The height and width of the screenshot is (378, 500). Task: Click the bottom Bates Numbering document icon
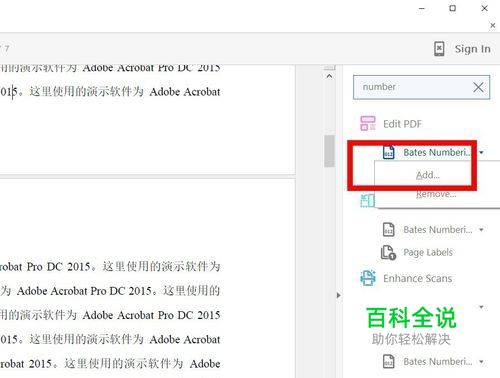click(388, 361)
